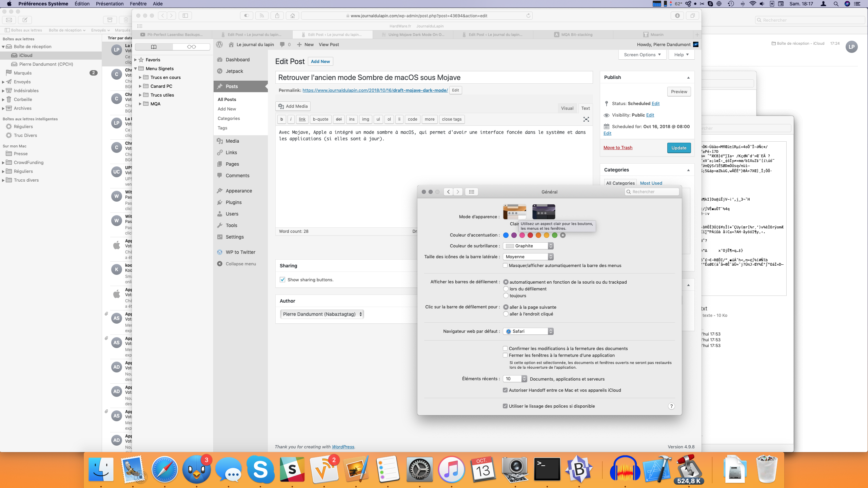
Task: Open default browser Safari dropdown
Action: coord(528,331)
